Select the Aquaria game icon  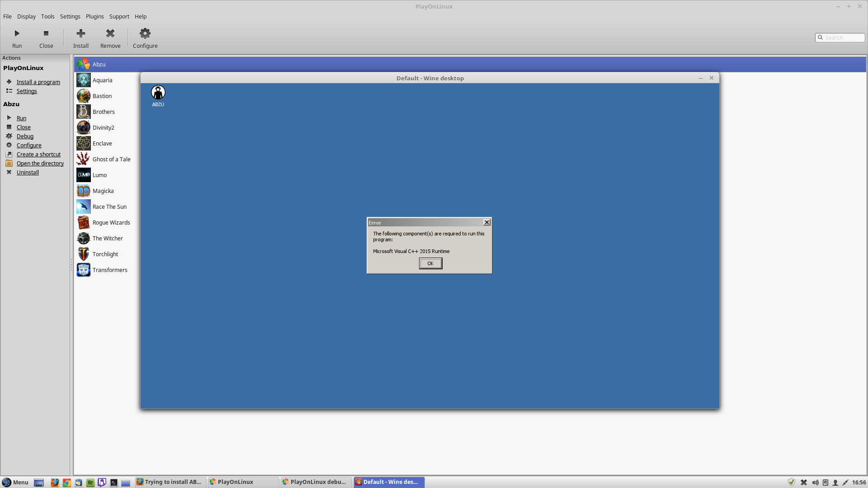(84, 80)
